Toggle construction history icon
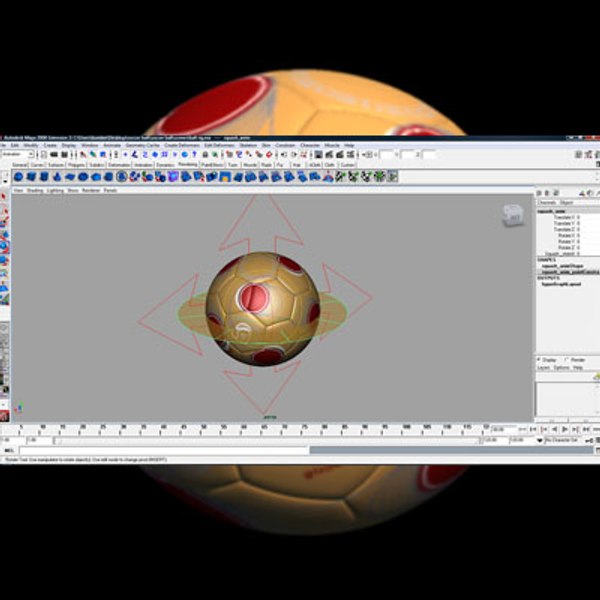 tap(304, 155)
